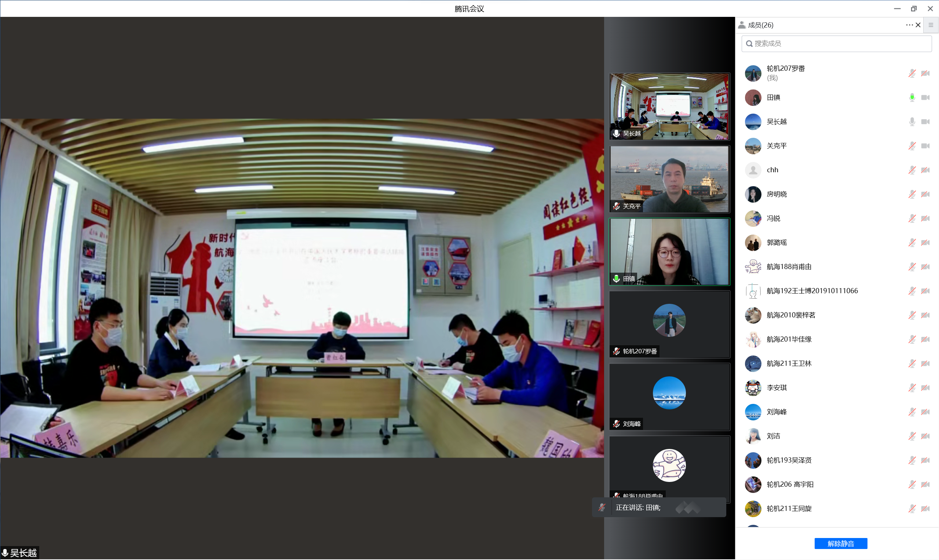The image size is (939, 560).
Task: Select 关克平 video thumbnail
Action: coord(669,179)
